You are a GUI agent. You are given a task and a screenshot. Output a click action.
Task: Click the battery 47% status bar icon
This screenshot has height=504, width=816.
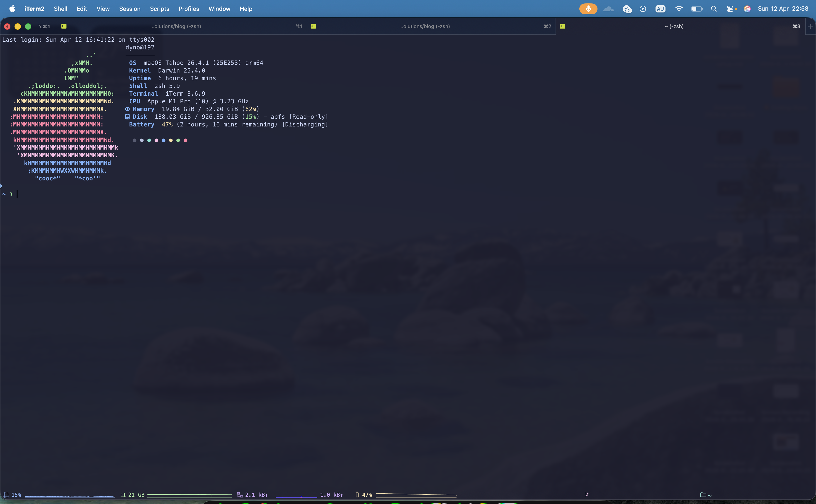coord(357,495)
